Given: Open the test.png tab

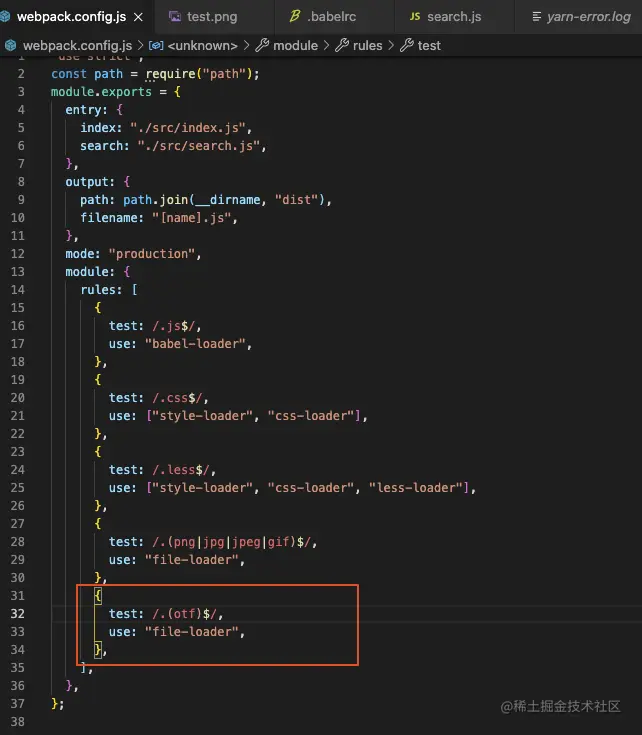Looking at the screenshot, I should tap(212, 17).
